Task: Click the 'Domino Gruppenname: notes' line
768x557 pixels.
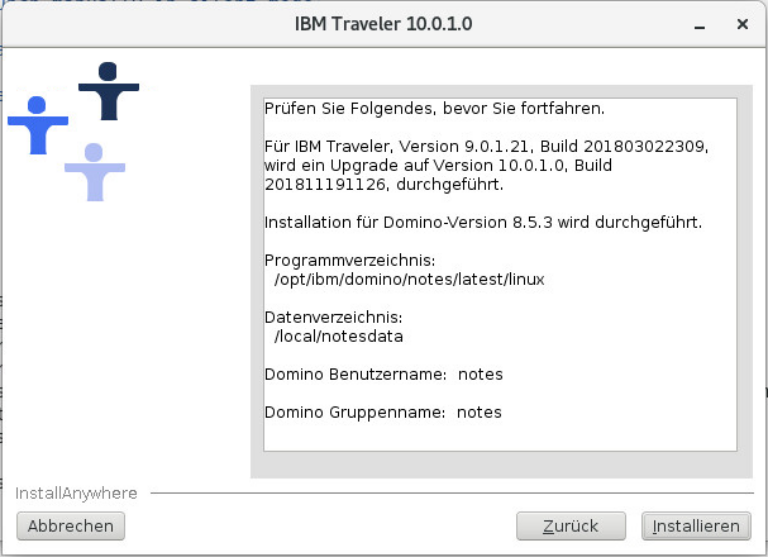Action: click(x=383, y=412)
